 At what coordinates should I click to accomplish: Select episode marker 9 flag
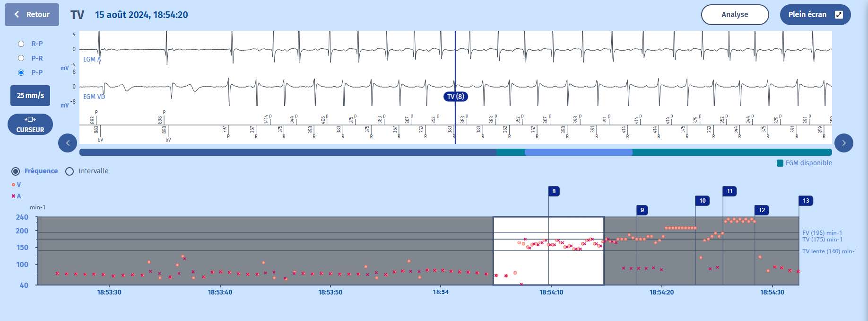642,210
